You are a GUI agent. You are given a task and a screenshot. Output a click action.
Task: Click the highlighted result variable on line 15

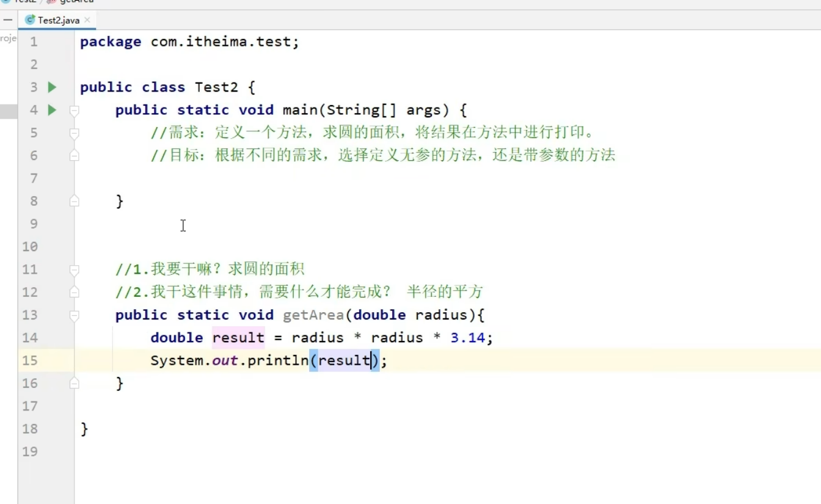[344, 360]
